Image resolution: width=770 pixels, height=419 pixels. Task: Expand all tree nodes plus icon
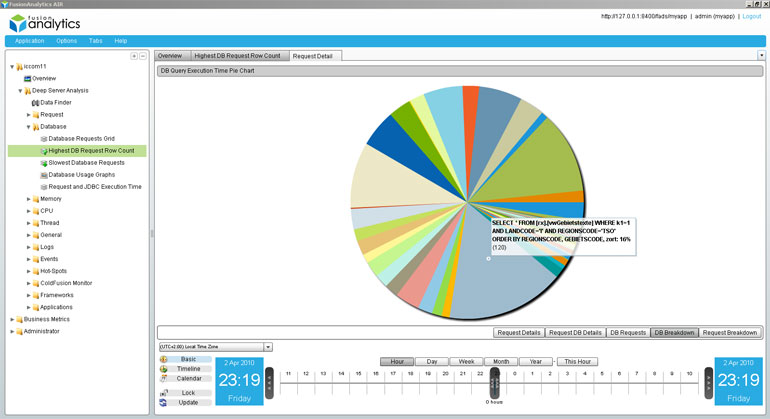(x=134, y=56)
